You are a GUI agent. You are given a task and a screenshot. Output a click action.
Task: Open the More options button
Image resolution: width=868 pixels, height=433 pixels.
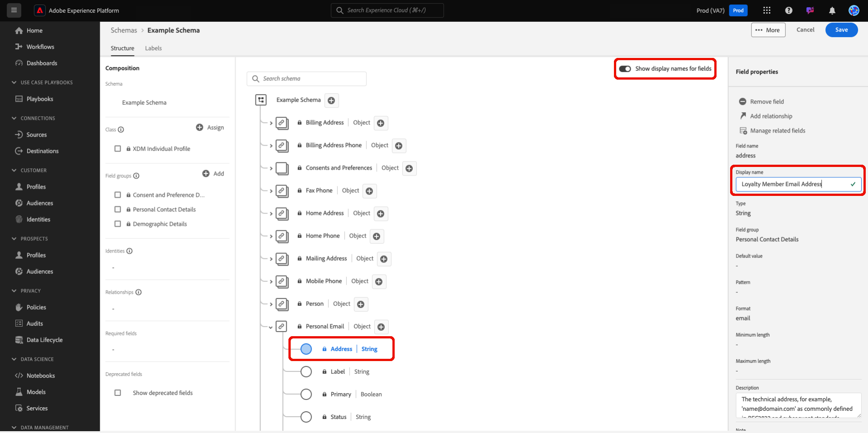(768, 30)
